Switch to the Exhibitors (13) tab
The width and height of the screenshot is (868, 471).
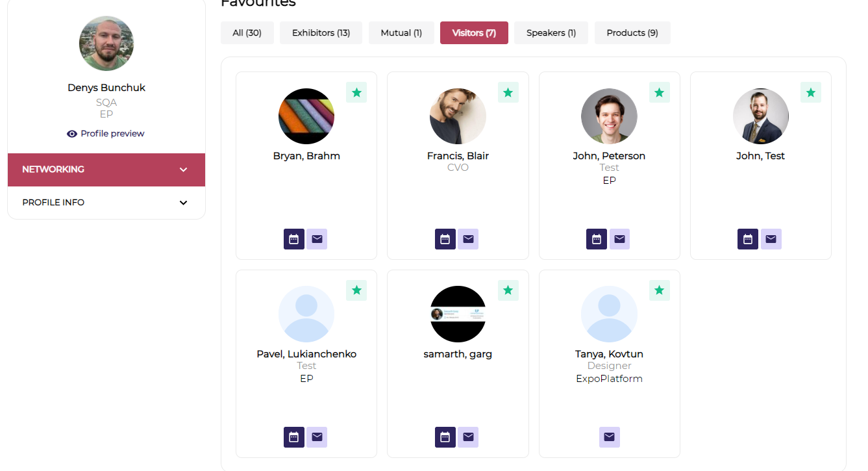point(321,33)
